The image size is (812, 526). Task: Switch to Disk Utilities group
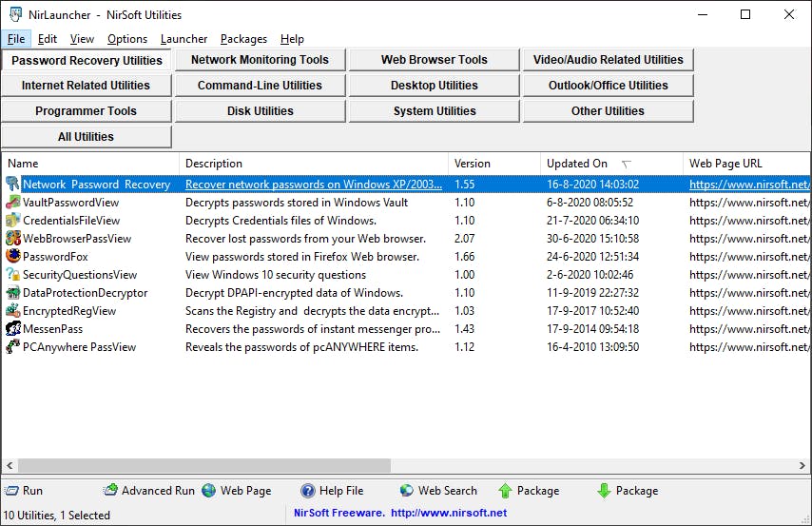[260, 111]
